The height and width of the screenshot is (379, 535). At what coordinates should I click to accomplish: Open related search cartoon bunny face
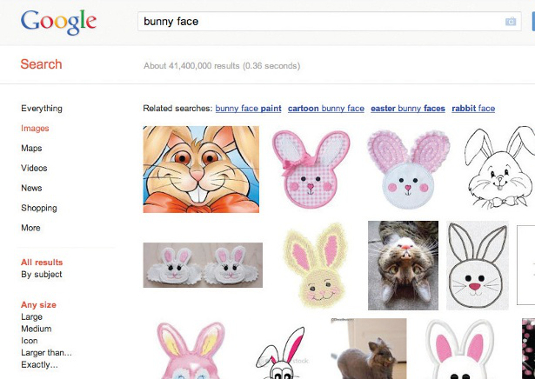tap(326, 108)
